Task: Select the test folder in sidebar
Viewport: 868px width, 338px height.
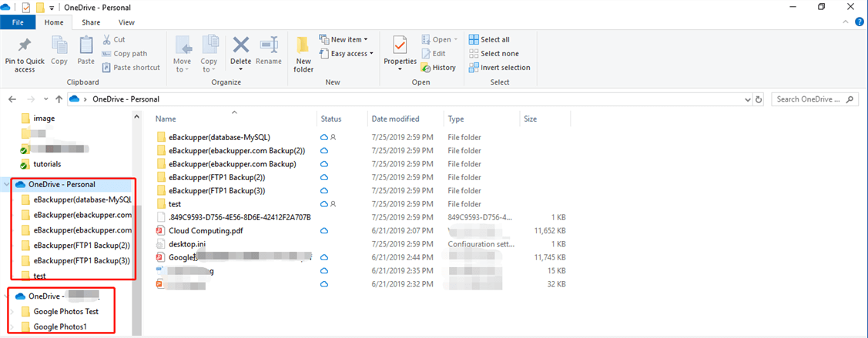Action: [x=39, y=276]
